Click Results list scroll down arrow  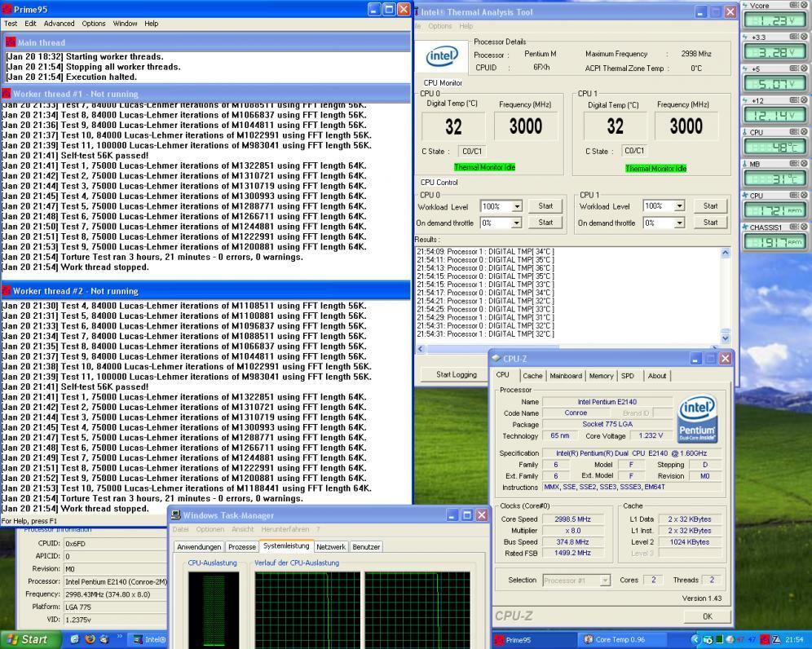click(x=726, y=338)
